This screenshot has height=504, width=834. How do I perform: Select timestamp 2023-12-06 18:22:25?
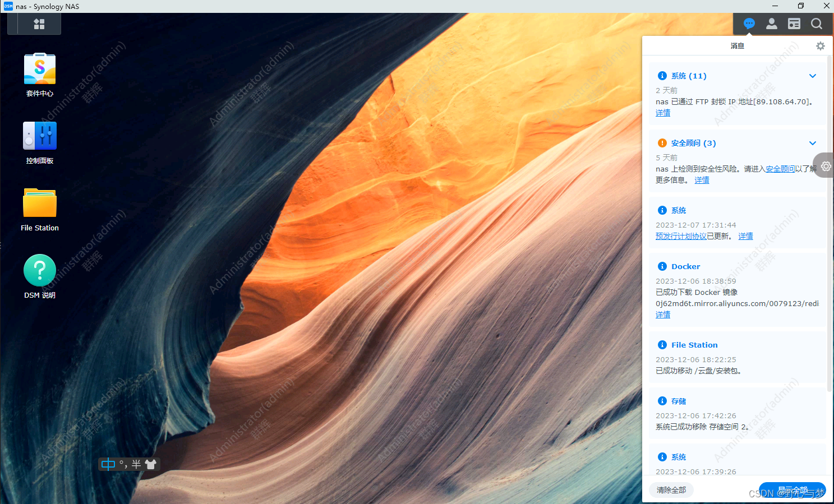pyautogui.click(x=696, y=359)
